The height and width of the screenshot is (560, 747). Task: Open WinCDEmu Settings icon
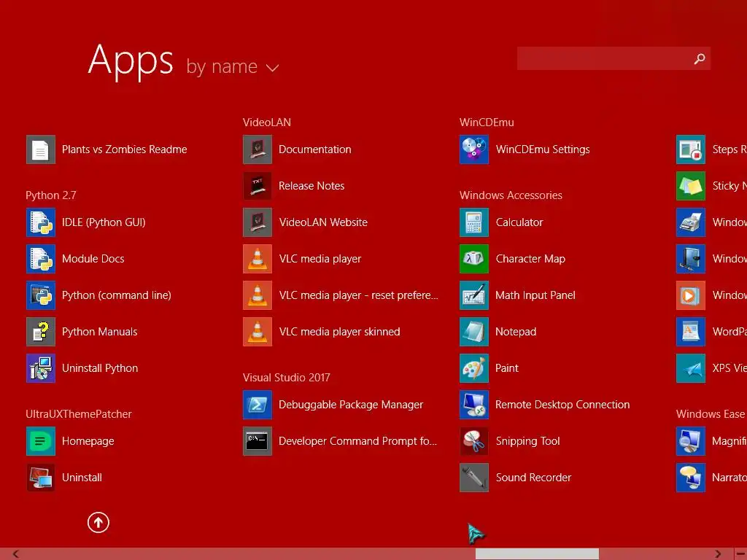tap(474, 149)
